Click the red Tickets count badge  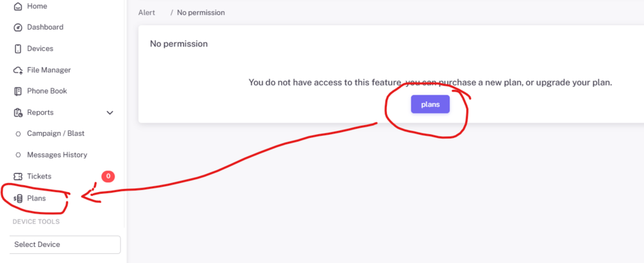[x=108, y=176]
